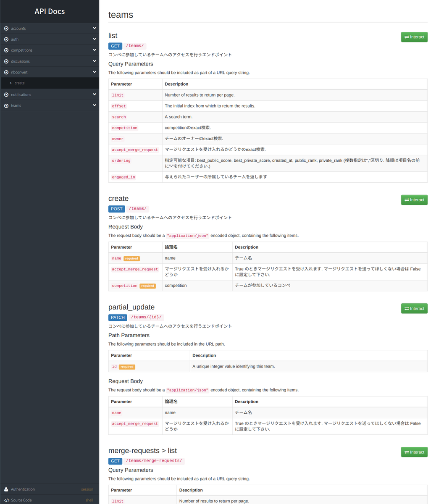Click the accept_merge_request parameter in list table
The width and height of the screenshot is (436, 504).
(135, 150)
